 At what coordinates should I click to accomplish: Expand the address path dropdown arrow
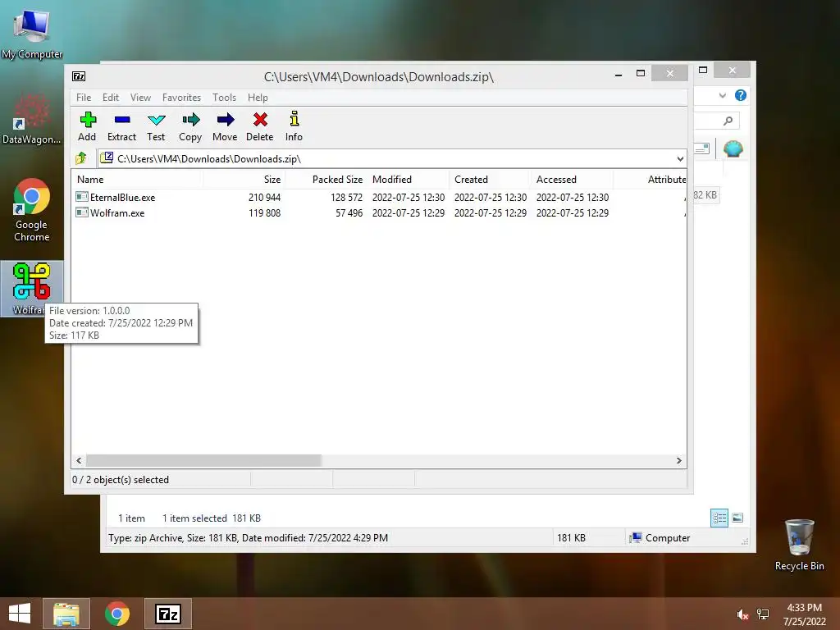tap(680, 158)
